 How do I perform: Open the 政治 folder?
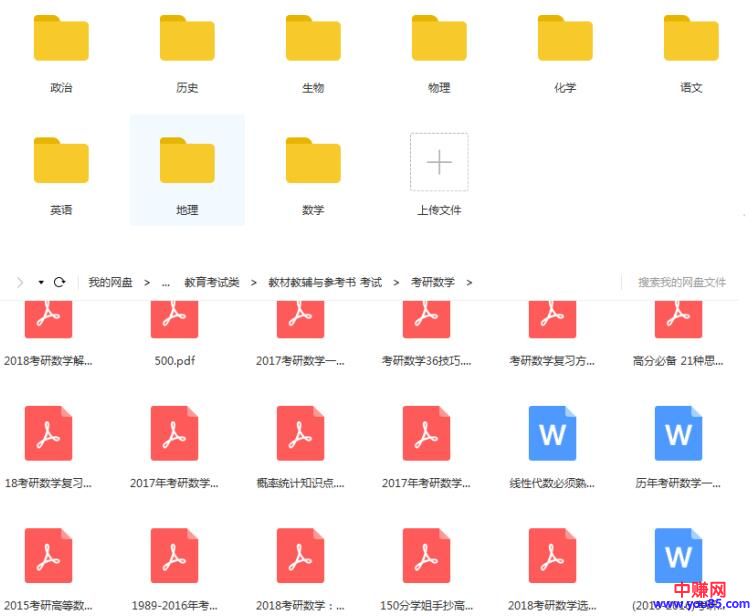(61, 40)
